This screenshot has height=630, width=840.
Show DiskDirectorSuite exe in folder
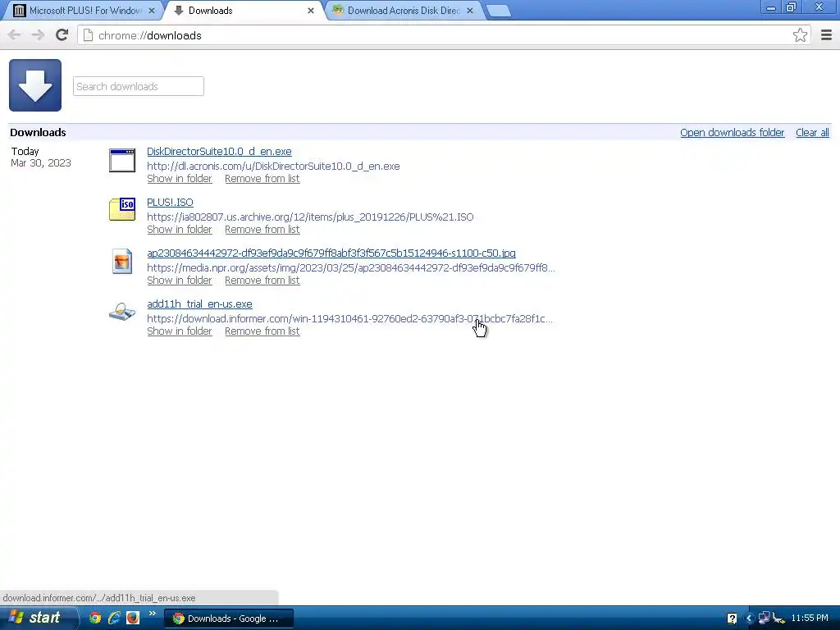click(180, 178)
